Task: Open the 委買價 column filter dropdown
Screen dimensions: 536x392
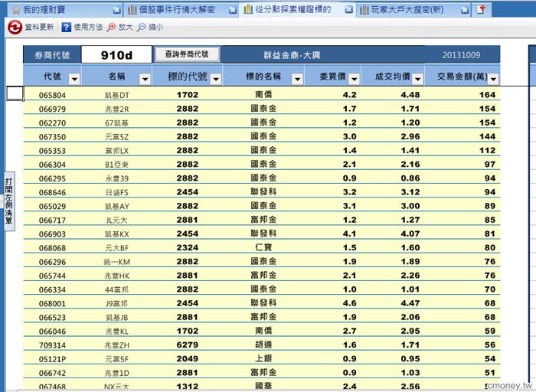Action: (354, 80)
